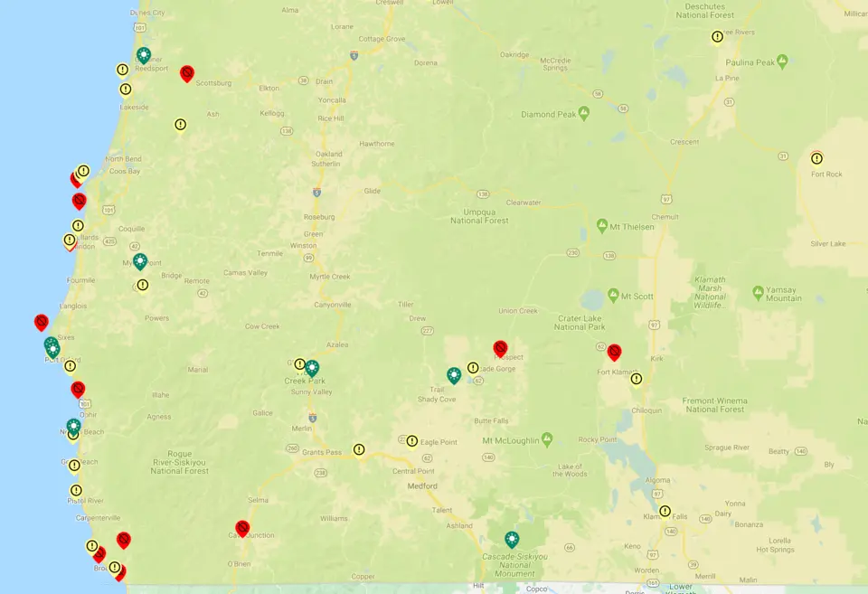This screenshot has width=868, height=594.
Task: Click the yellow marker at Fort Rock
Action: click(816, 158)
